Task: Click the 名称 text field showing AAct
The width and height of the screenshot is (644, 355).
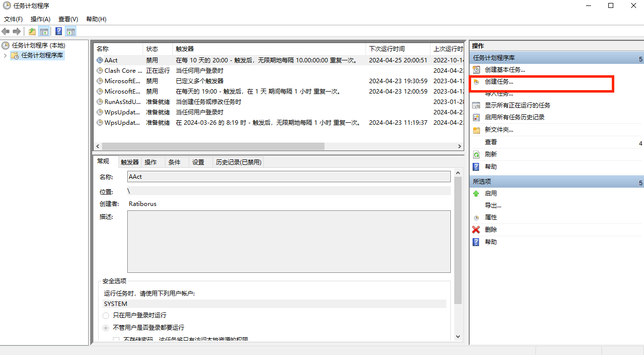Action: [289, 177]
